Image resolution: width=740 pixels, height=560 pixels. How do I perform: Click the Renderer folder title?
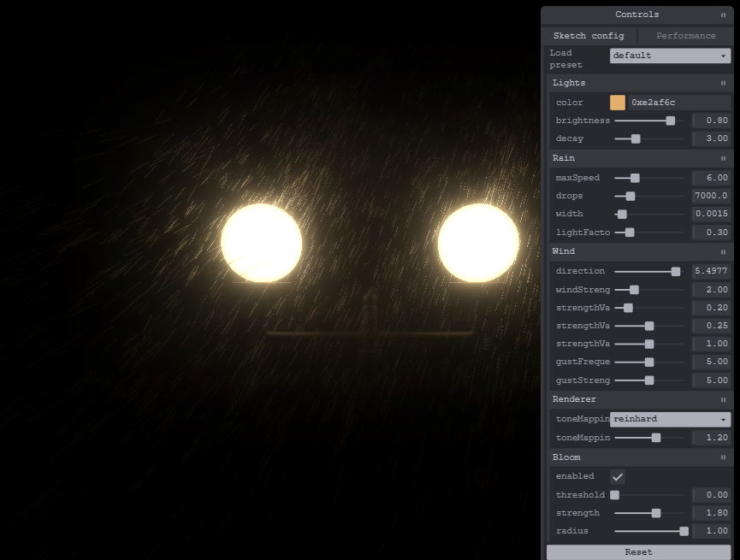click(574, 399)
